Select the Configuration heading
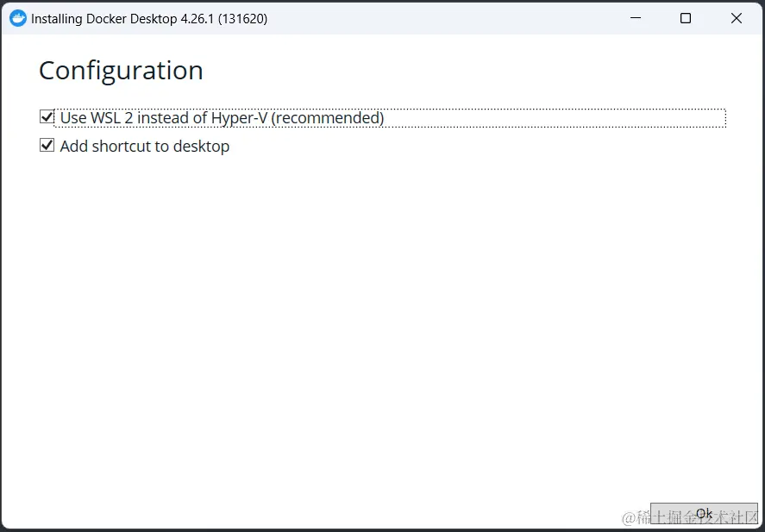This screenshot has width=765, height=532. (x=120, y=70)
